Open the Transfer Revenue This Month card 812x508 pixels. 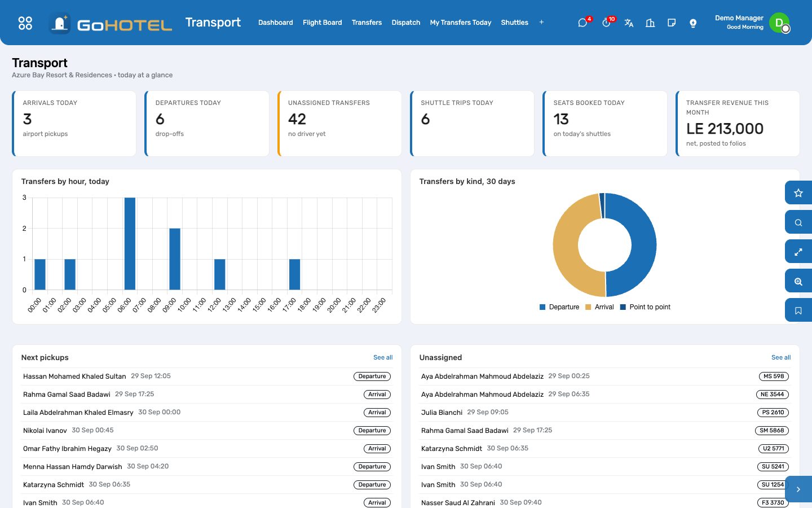click(x=738, y=124)
